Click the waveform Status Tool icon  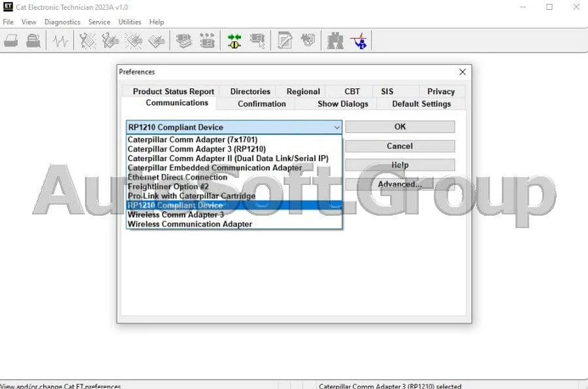pyautogui.click(x=60, y=41)
